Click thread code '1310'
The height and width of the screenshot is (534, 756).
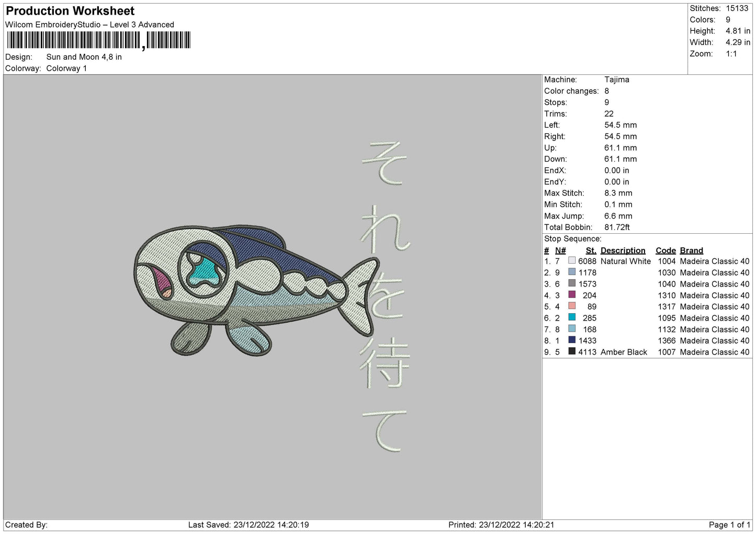667,295
